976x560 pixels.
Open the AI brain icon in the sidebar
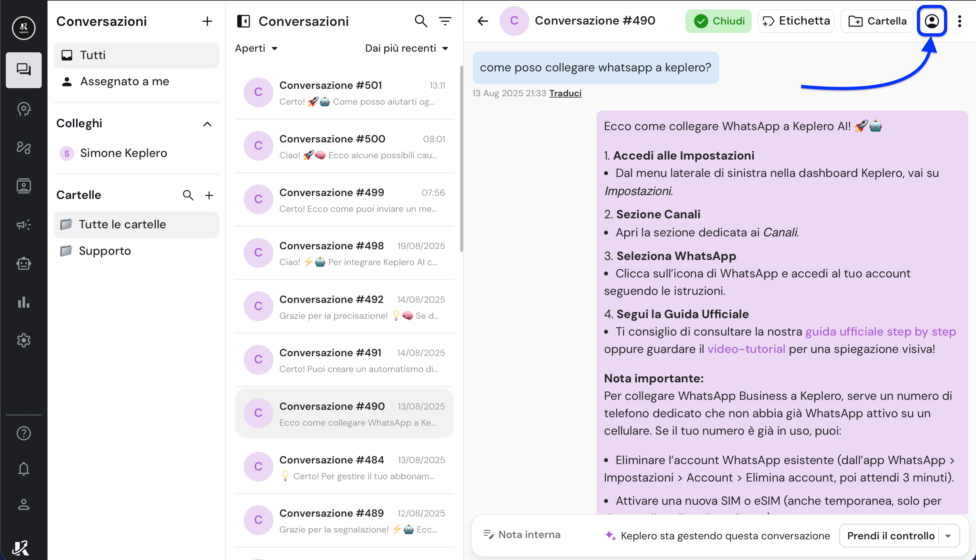pos(24,109)
